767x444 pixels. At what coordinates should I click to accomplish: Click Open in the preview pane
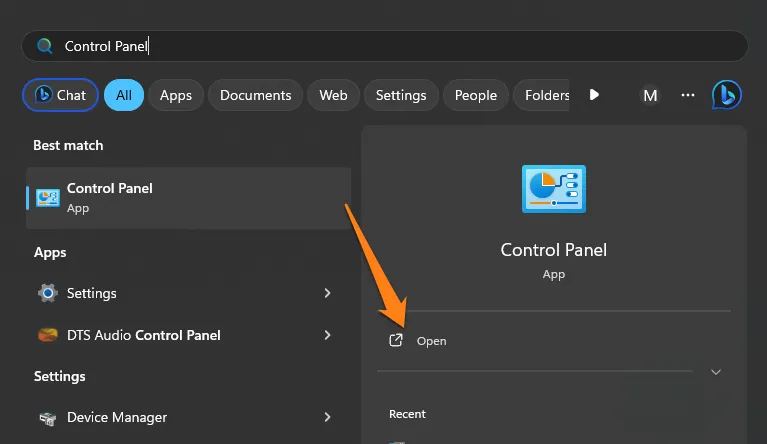431,341
